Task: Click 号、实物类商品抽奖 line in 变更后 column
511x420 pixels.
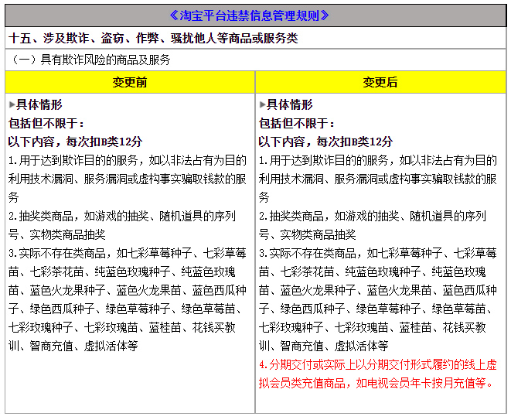Action: [307, 234]
